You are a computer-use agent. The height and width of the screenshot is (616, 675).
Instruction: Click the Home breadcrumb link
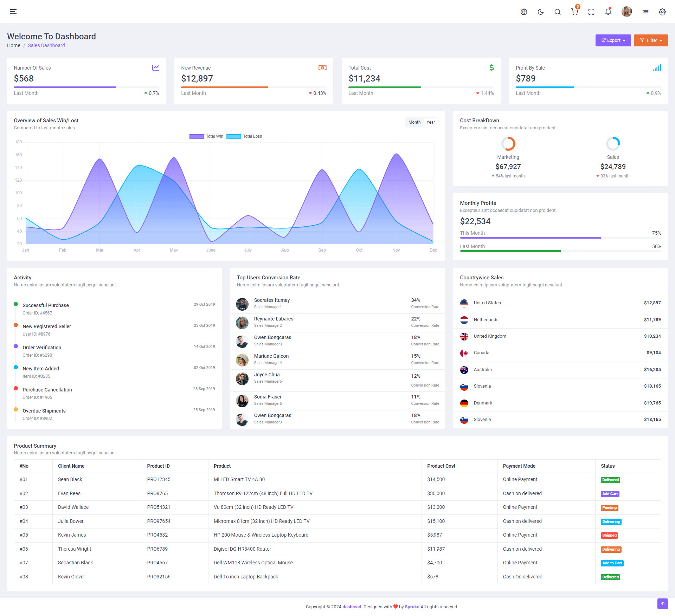14,45
